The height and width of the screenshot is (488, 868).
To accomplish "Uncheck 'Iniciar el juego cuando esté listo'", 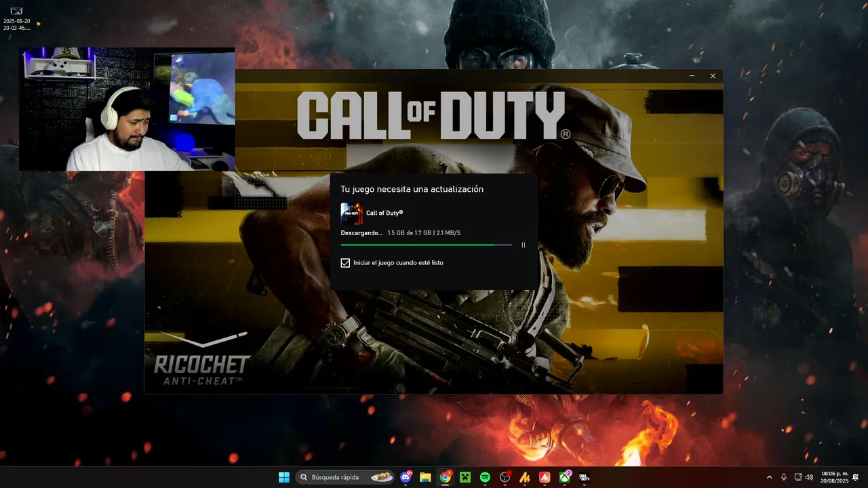I will pos(345,263).
